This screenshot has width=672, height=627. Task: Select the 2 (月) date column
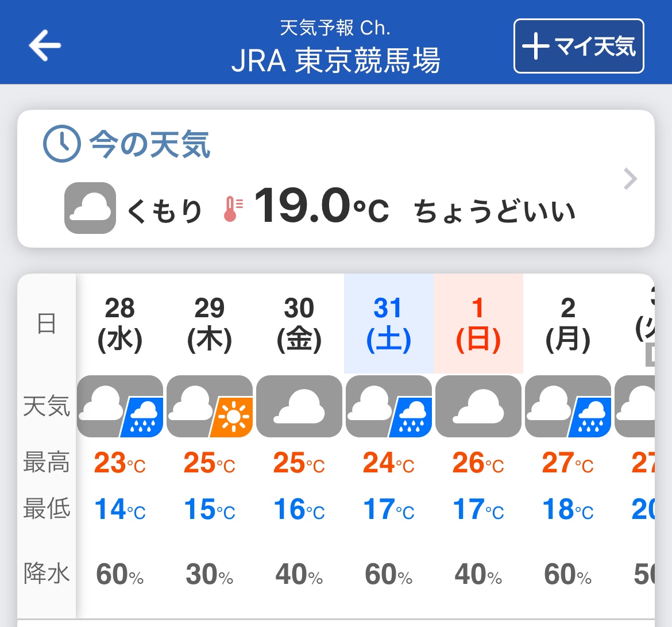pos(568,324)
